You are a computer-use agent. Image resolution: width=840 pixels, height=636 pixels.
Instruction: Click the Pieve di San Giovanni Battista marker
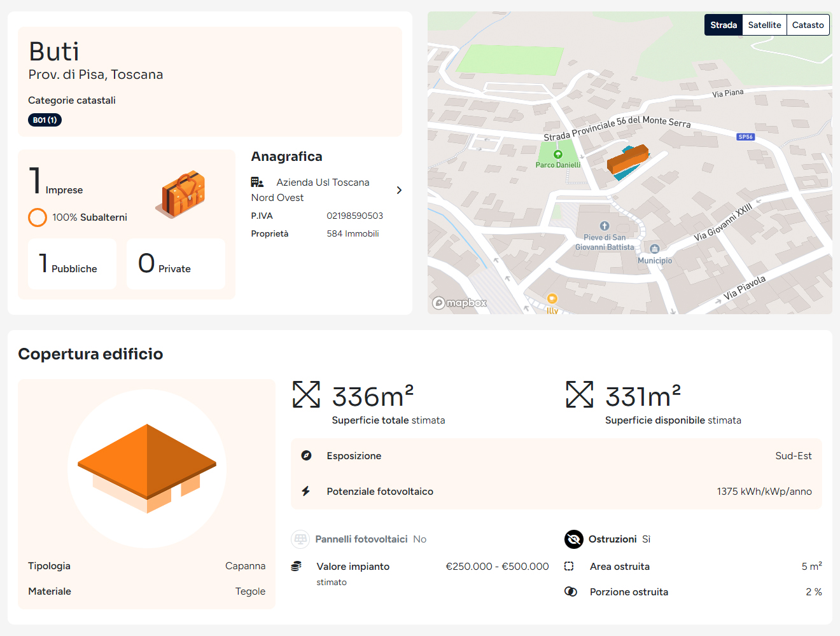605,226
